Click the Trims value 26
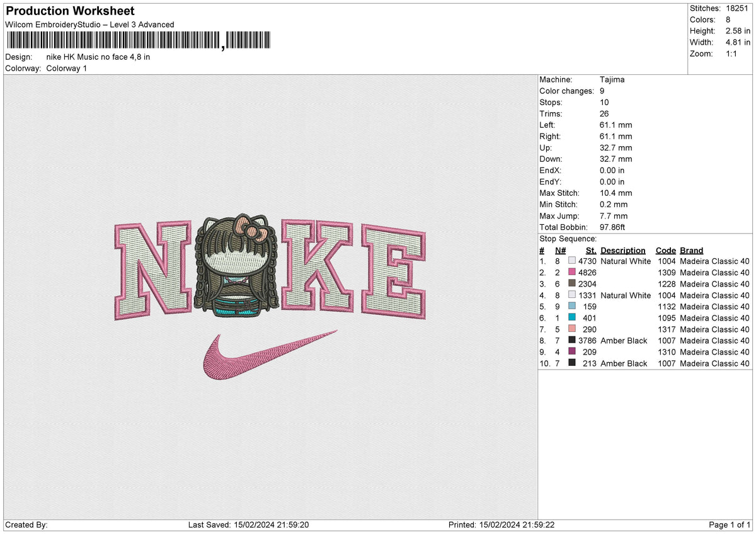 click(605, 114)
